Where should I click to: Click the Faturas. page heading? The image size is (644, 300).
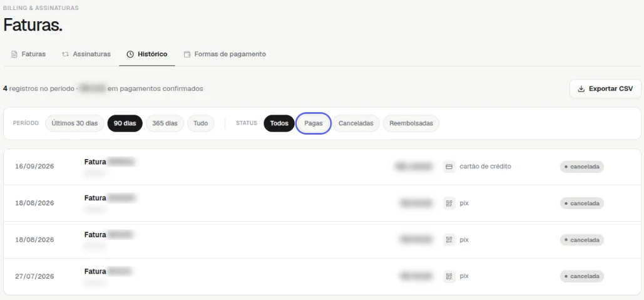(x=33, y=26)
